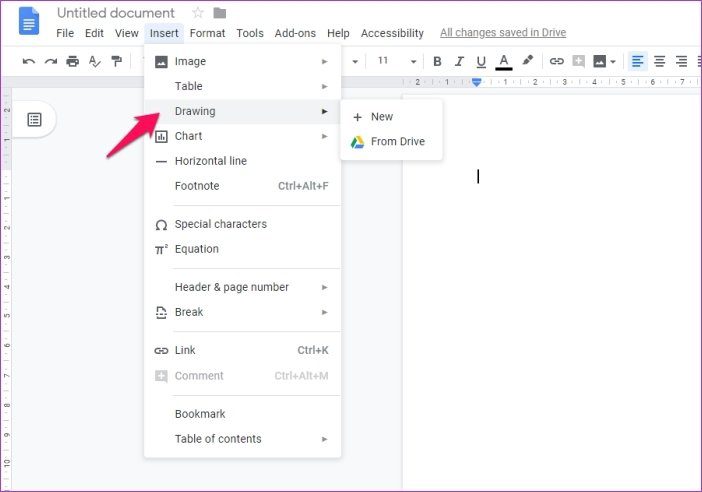Image resolution: width=702 pixels, height=492 pixels.
Task: Click the Print icon
Action: (x=73, y=61)
